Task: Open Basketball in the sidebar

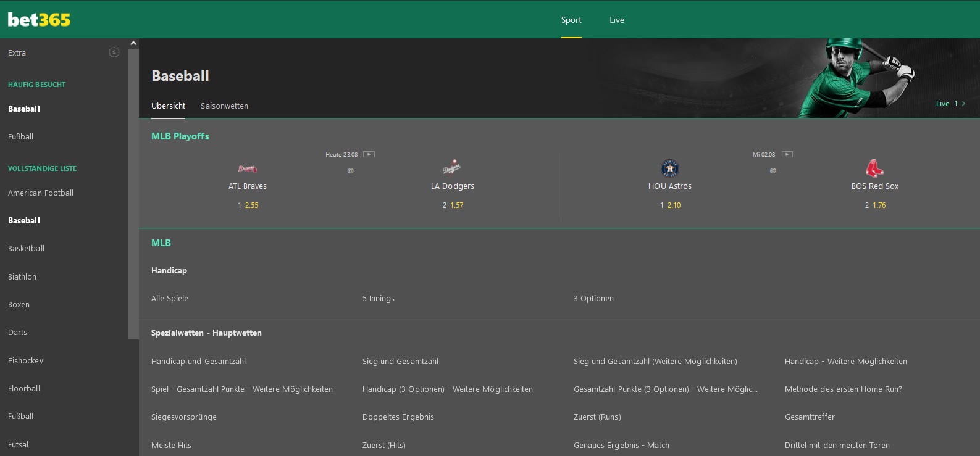Action: 26,249
